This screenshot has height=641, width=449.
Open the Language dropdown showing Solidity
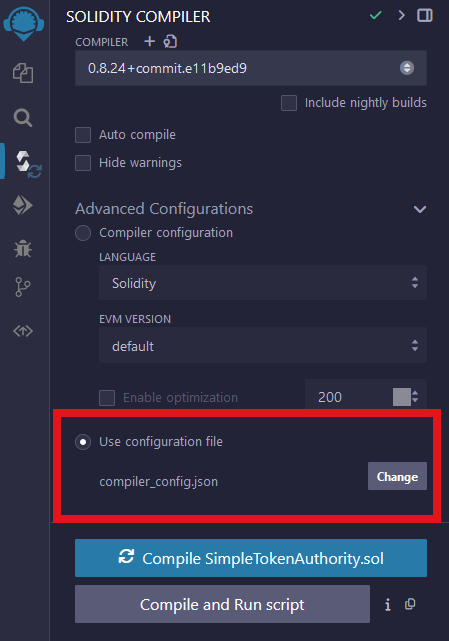(263, 283)
